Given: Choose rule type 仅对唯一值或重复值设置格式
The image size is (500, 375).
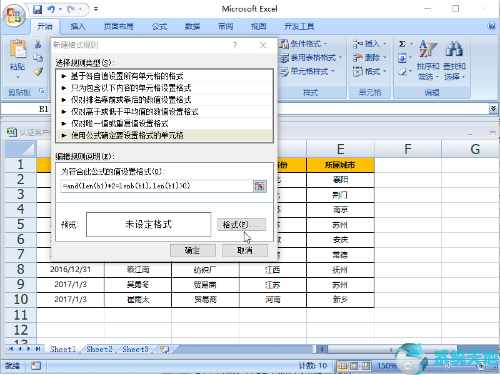Looking at the screenshot, I should [x=165, y=124].
